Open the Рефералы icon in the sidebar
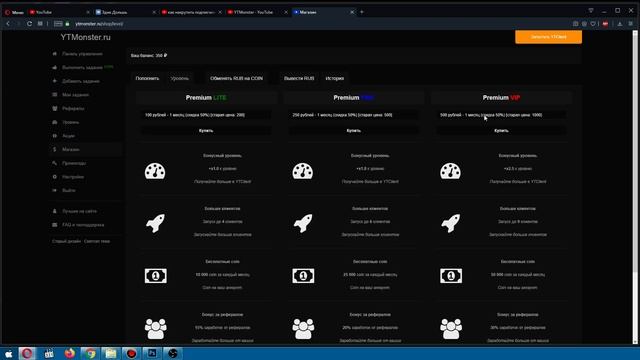 tap(55, 109)
